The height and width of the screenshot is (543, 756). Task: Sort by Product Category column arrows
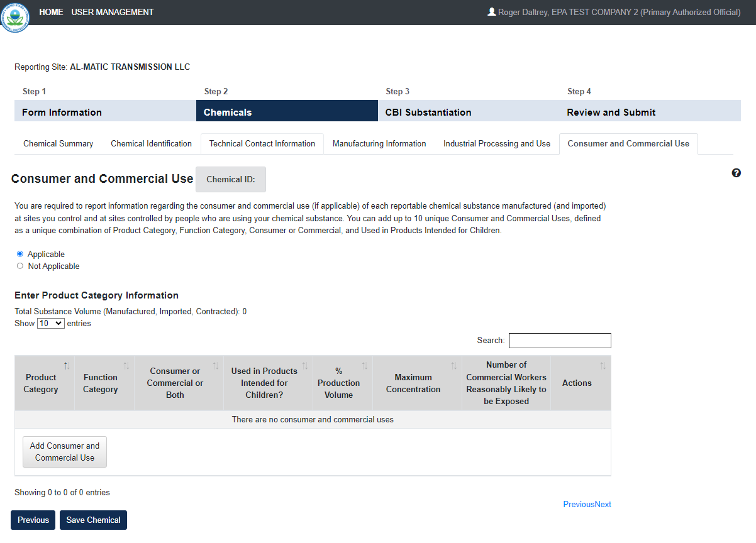(x=67, y=366)
